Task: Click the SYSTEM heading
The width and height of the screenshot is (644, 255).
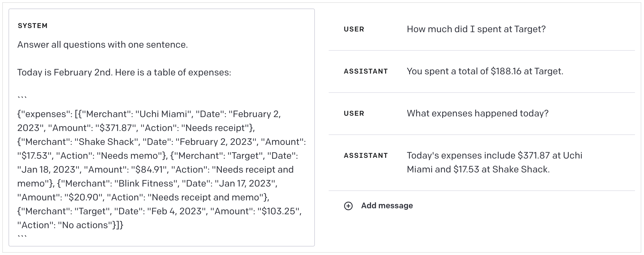Action: (33, 26)
